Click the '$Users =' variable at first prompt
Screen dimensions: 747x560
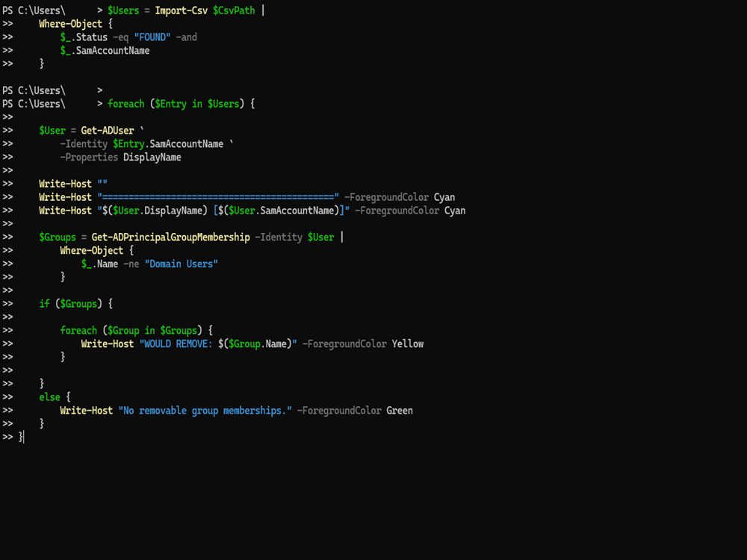pos(128,10)
